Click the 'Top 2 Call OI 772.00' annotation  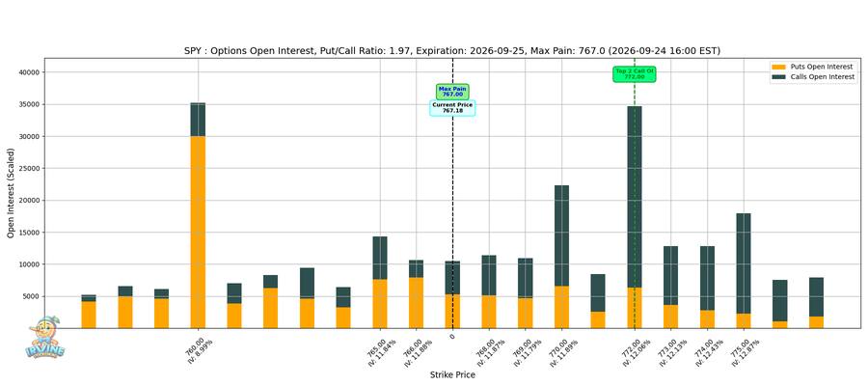pyautogui.click(x=635, y=74)
